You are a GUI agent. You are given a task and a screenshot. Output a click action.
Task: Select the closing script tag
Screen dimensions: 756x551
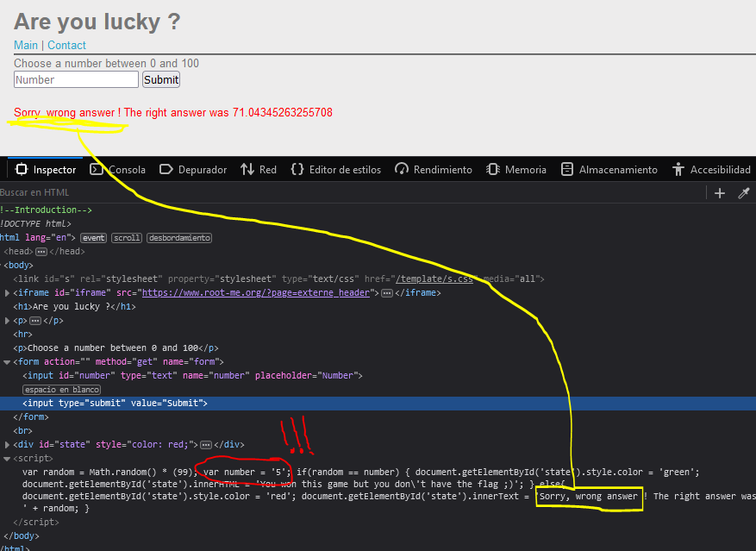click(36, 522)
